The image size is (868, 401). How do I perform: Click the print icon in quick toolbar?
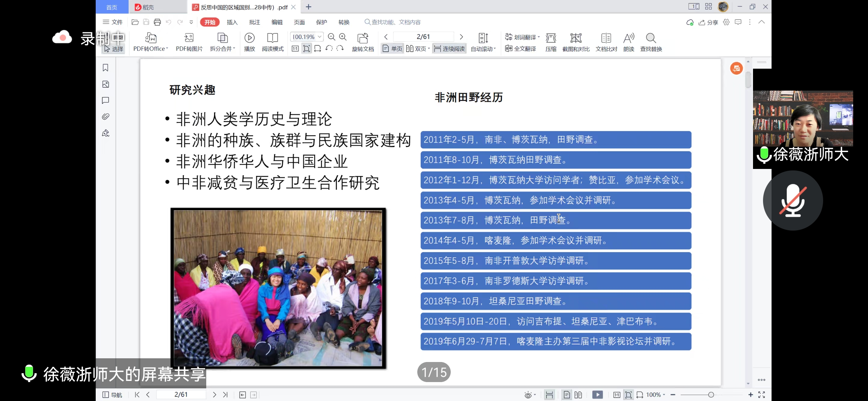click(157, 22)
